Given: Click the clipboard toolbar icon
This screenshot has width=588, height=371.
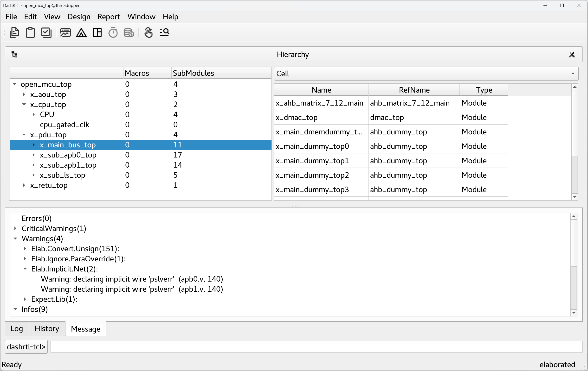Looking at the screenshot, I should [30, 32].
